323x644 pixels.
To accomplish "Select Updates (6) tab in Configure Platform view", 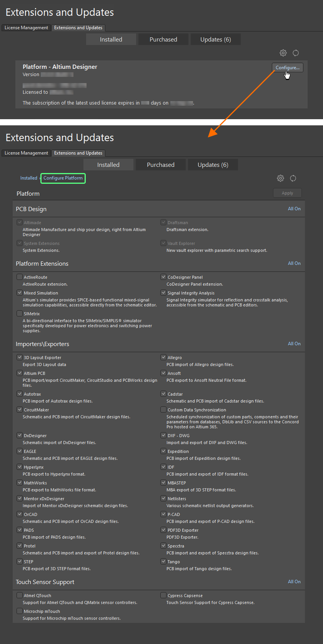I will point(213,165).
